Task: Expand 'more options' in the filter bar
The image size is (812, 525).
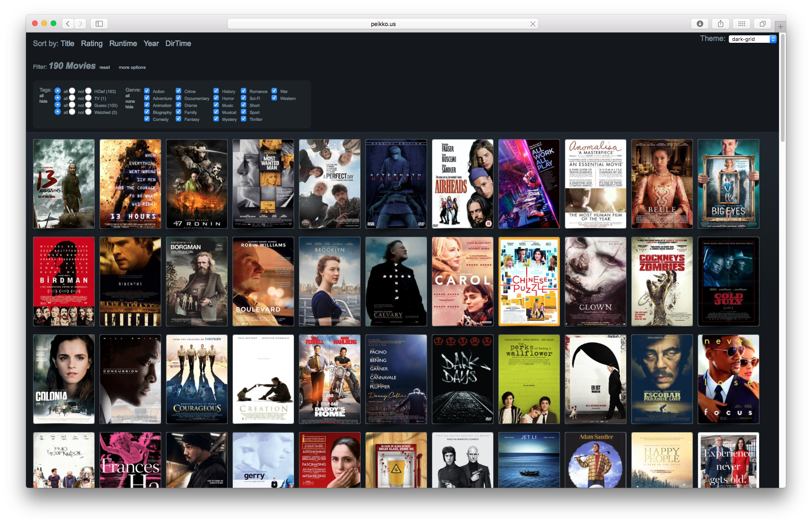Action: point(132,67)
